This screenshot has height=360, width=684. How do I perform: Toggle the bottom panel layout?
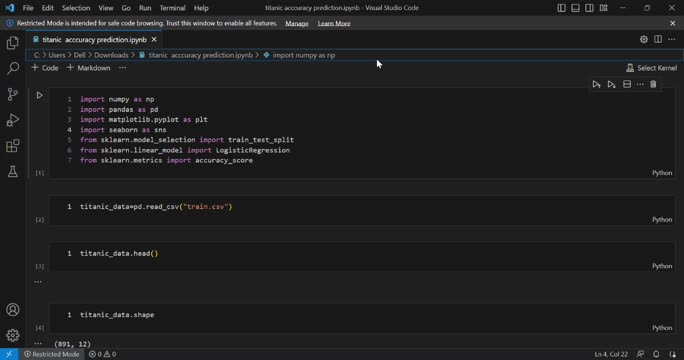(575, 8)
